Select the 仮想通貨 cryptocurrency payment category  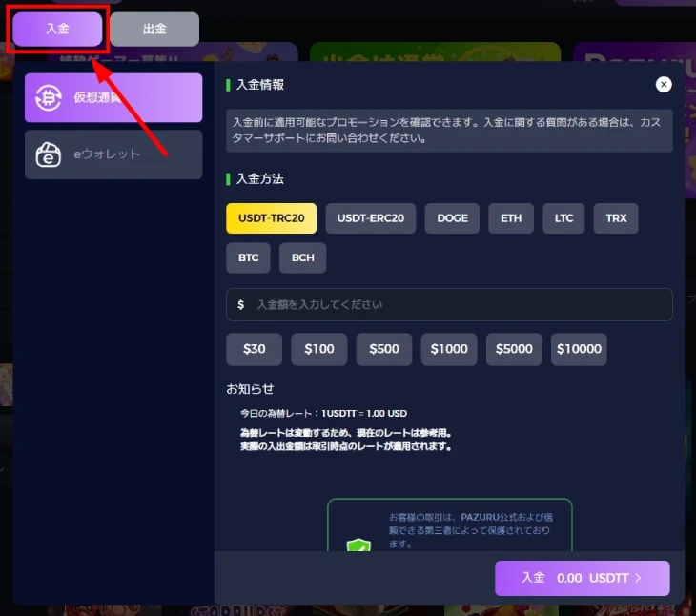(x=113, y=97)
